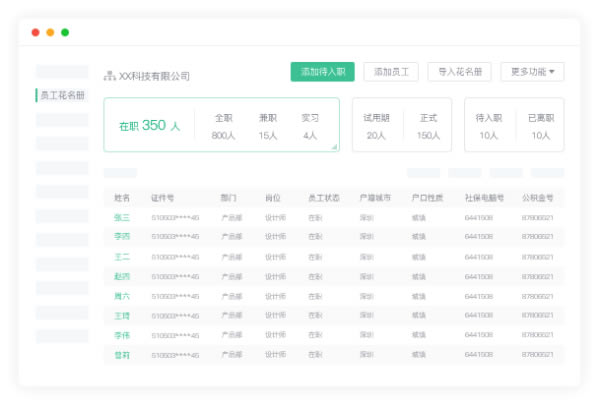
Task: Filter by 已离职 10人
Action: tap(541, 127)
